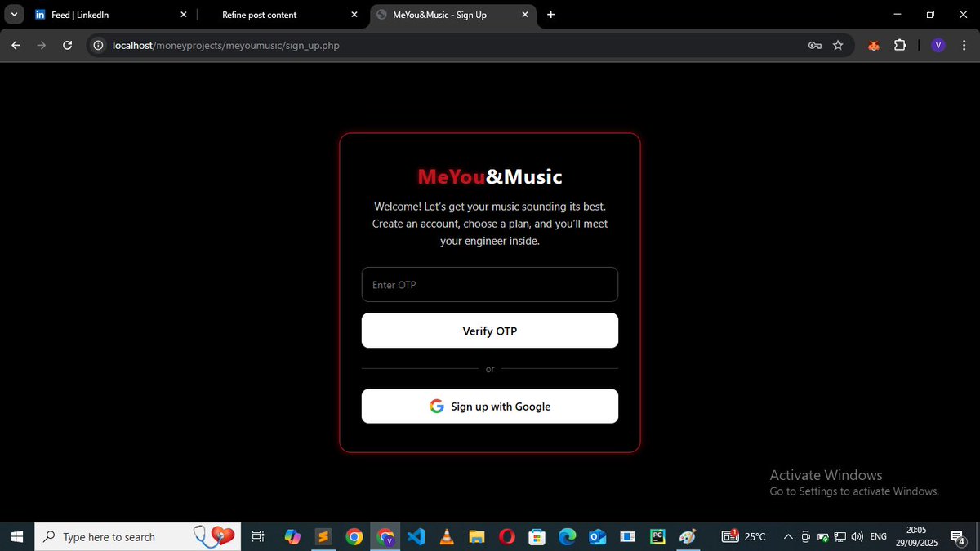Screen dimensions: 980x551
Task: Bookmark this page with the star icon
Action: 838,46
